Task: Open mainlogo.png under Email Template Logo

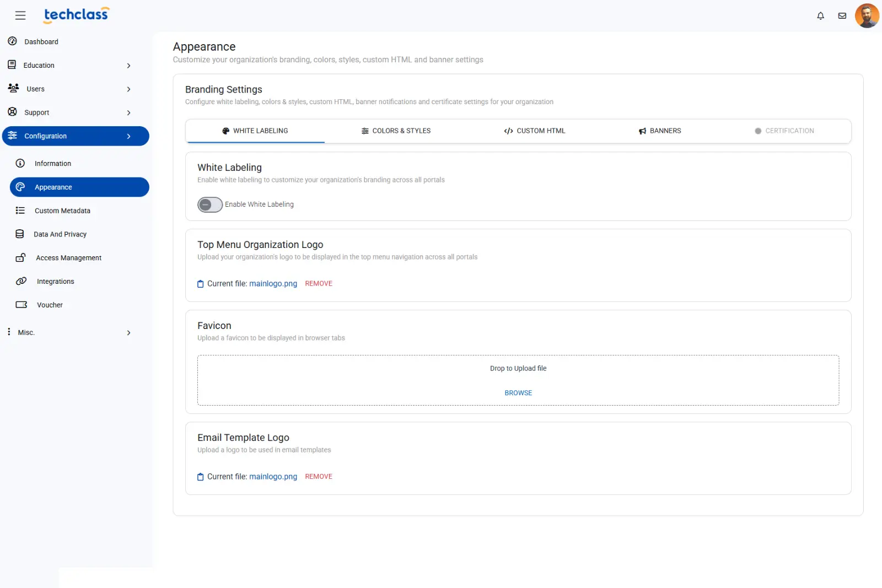Action: 273,477
